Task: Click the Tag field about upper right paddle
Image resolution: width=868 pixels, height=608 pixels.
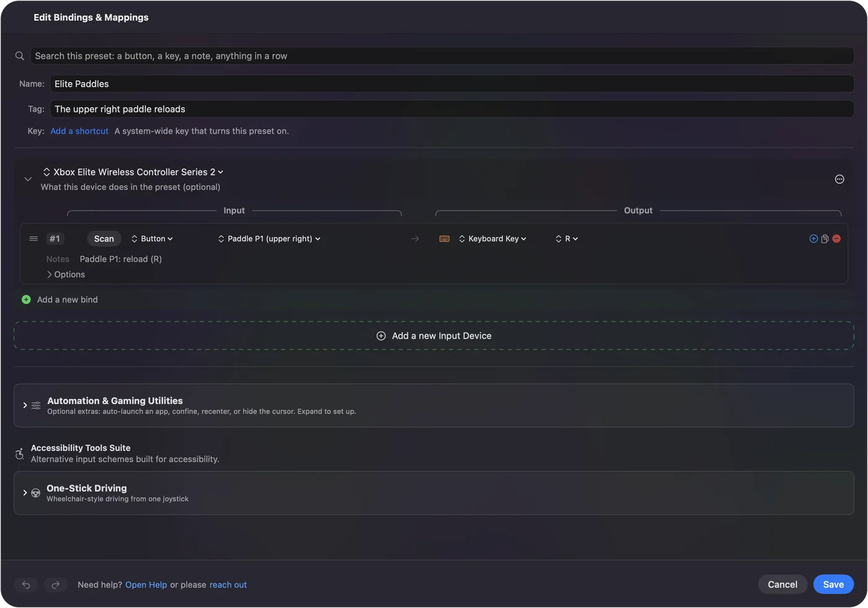Action: (452, 109)
